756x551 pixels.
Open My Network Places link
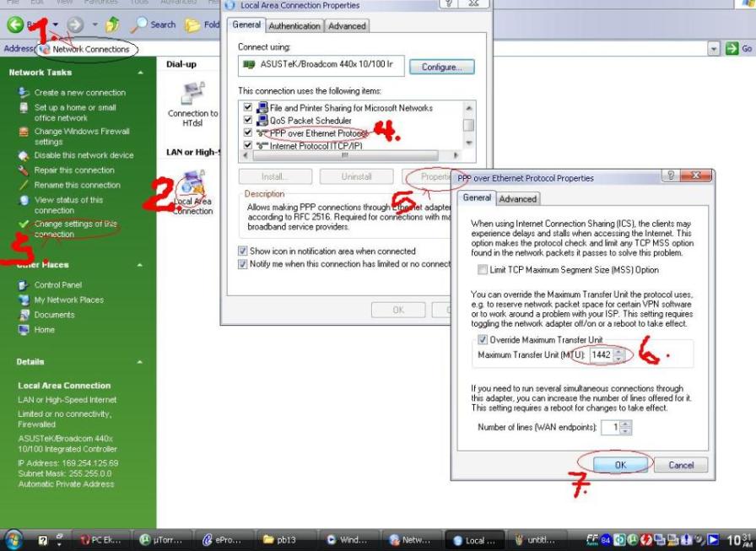[x=68, y=300]
